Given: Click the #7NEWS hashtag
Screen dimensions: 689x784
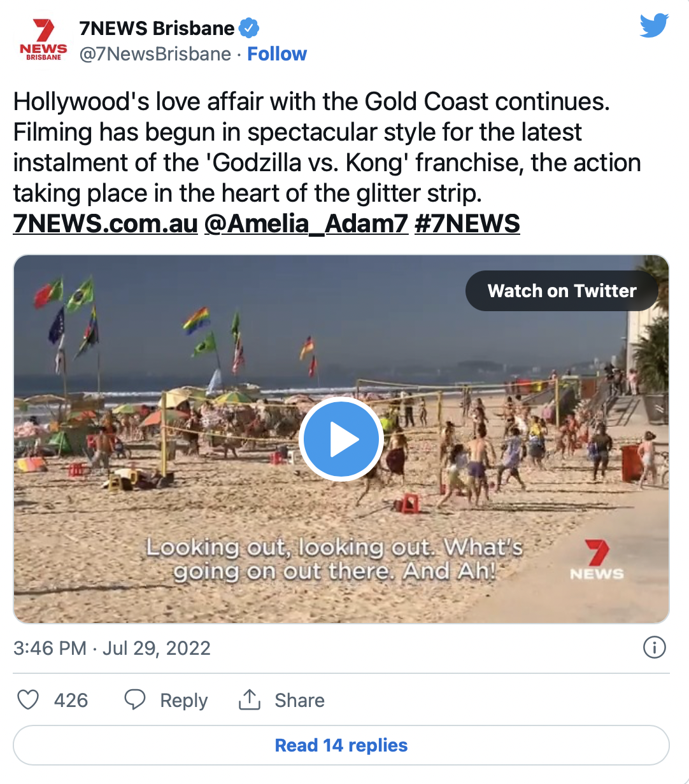Looking at the screenshot, I should [467, 224].
